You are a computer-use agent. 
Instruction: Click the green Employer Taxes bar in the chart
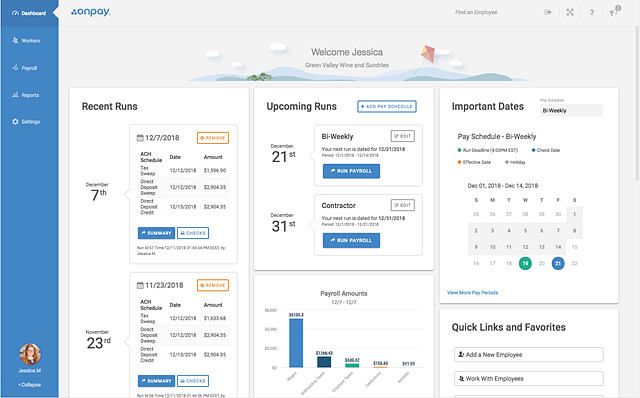click(352, 365)
